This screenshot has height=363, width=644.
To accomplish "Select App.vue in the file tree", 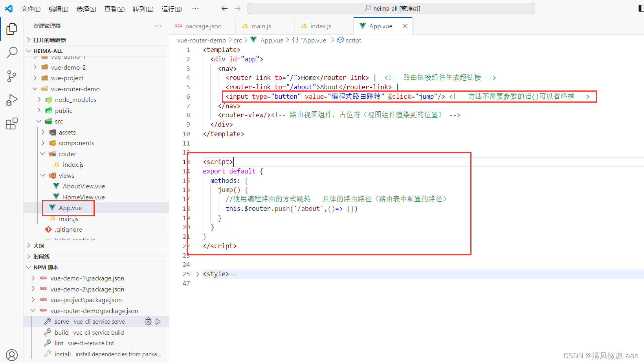I will coord(96,208).
